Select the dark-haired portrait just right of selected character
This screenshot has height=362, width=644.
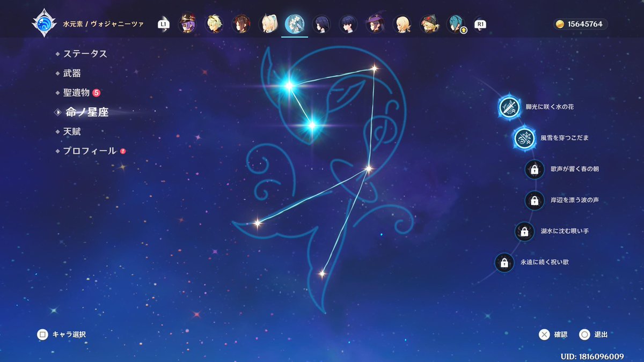pos(321,24)
